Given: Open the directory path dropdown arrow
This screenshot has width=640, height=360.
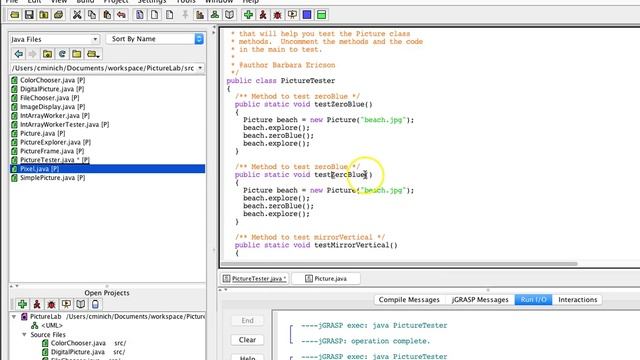Looking at the screenshot, I should [200, 68].
